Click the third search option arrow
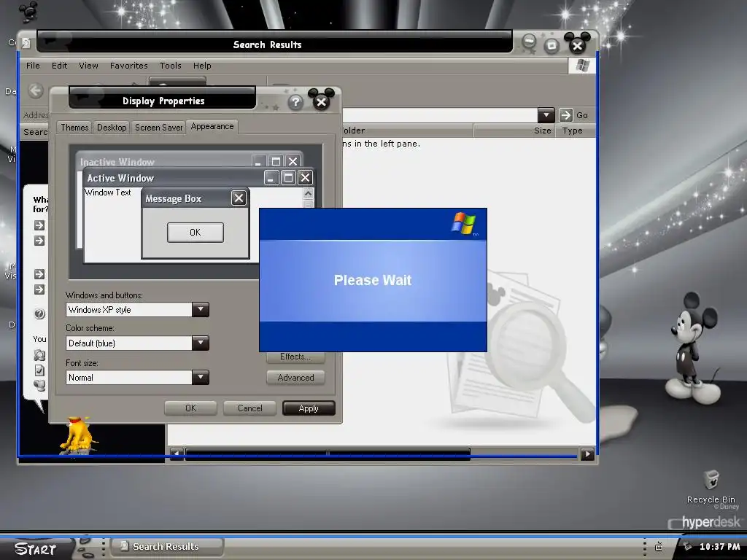 tap(39, 274)
